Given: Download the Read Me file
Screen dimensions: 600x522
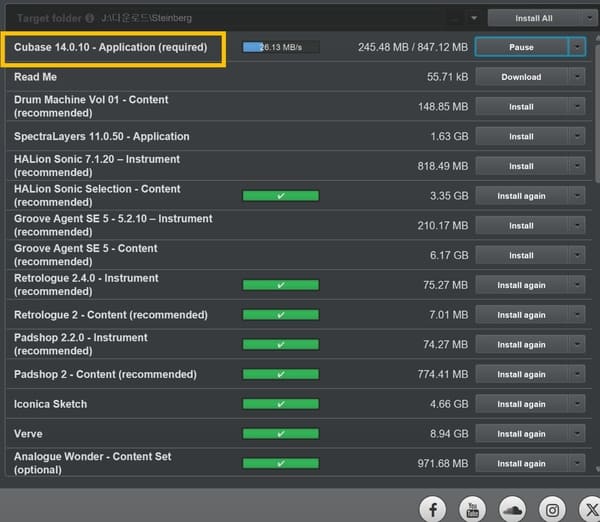Looking at the screenshot, I should click(x=521, y=77).
